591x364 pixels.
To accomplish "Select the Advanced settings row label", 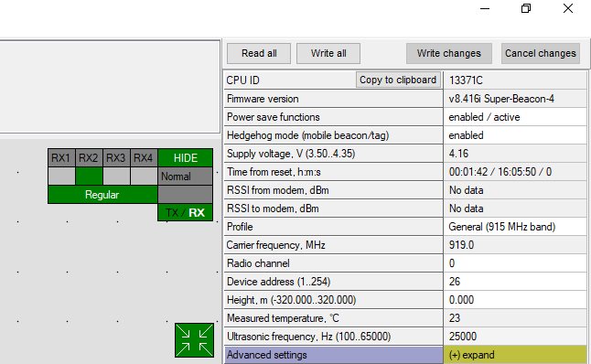I will [334, 355].
